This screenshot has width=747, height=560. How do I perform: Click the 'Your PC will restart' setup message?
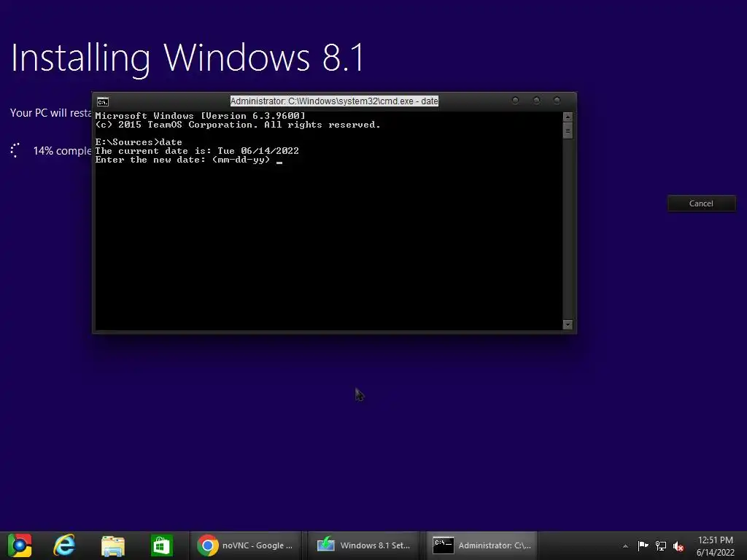coord(51,113)
